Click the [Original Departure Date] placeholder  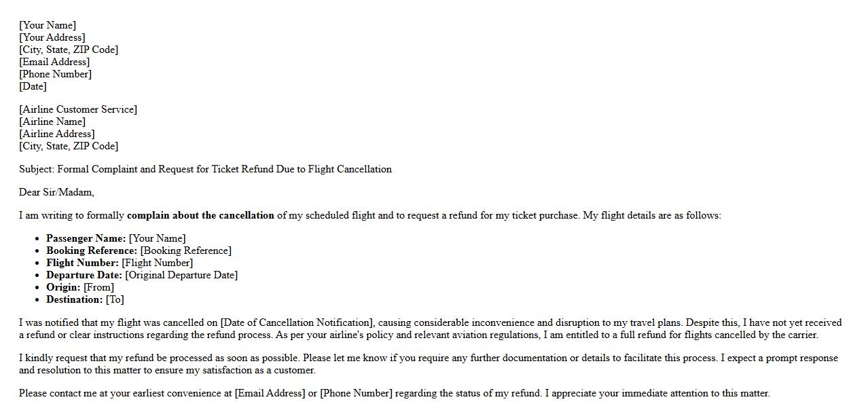click(x=181, y=275)
